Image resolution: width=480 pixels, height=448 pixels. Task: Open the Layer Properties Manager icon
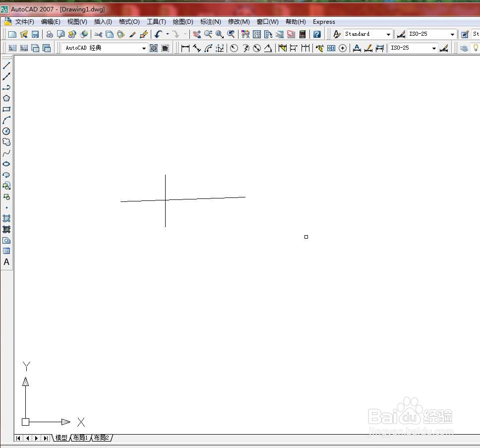pos(464,48)
